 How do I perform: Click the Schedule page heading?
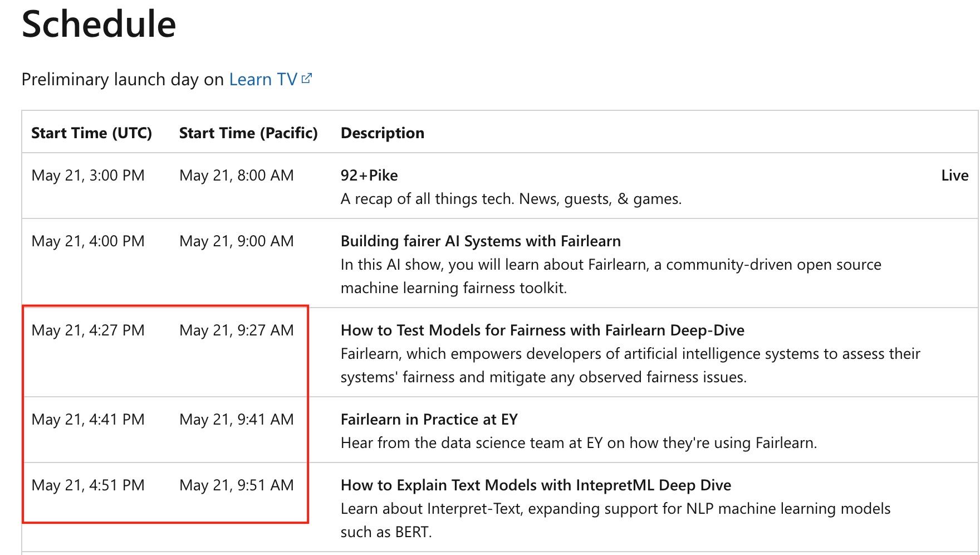99,25
